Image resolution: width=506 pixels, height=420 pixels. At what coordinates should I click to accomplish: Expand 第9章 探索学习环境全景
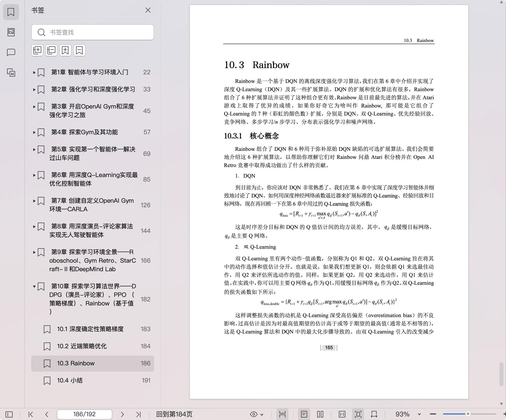click(x=34, y=252)
